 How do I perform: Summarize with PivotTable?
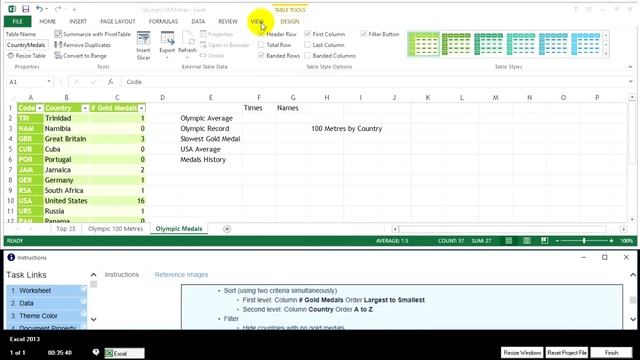[x=93, y=34]
